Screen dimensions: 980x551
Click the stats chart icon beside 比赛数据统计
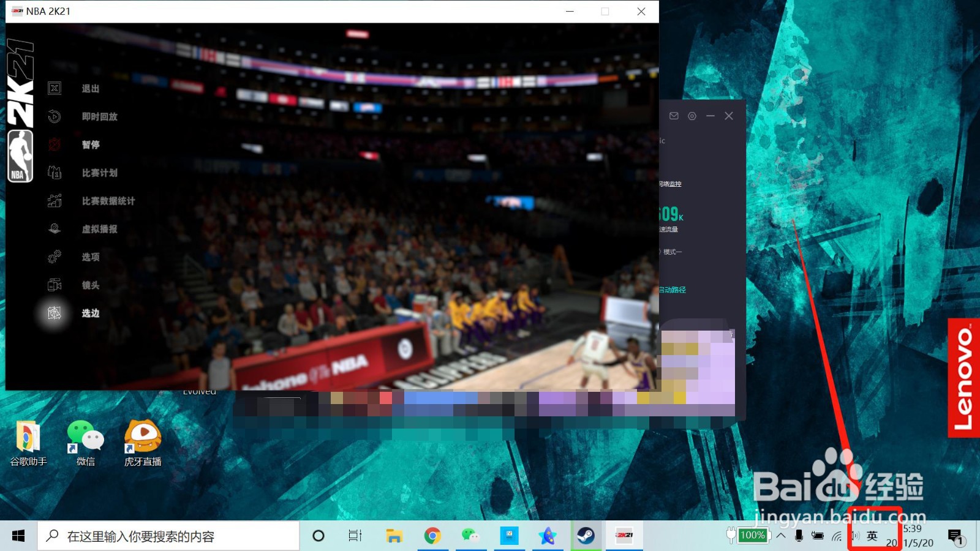(55, 201)
